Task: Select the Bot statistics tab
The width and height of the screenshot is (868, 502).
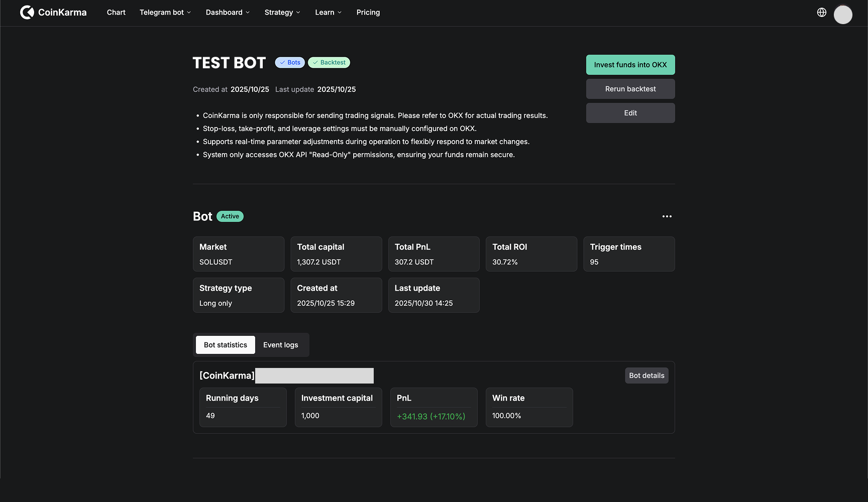Action: (225, 345)
